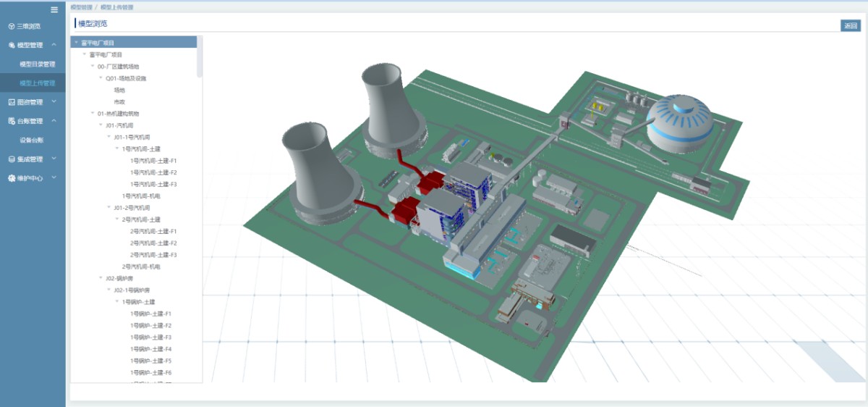This screenshot has height=407, width=868.
Task: Expand the 集成管理 menu chevron
Action: [54, 159]
